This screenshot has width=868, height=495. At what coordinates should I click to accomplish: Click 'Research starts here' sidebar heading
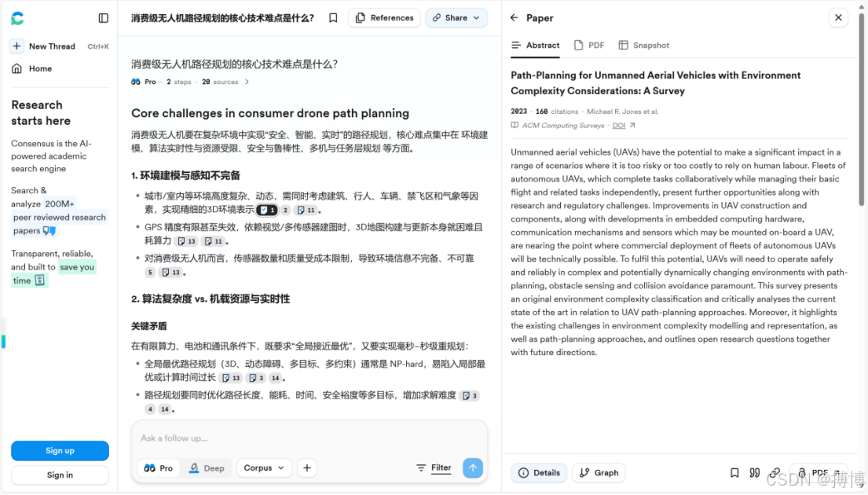[41, 113]
